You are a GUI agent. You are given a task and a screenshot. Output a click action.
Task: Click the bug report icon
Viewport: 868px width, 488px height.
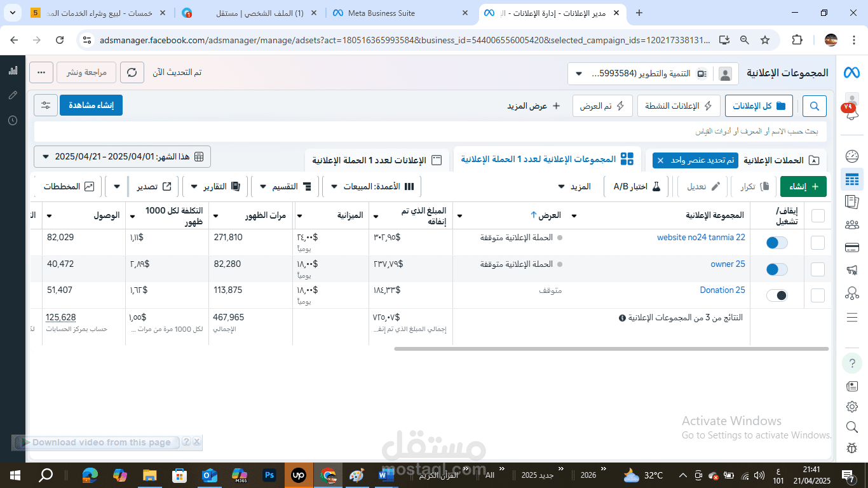click(852, 448)
